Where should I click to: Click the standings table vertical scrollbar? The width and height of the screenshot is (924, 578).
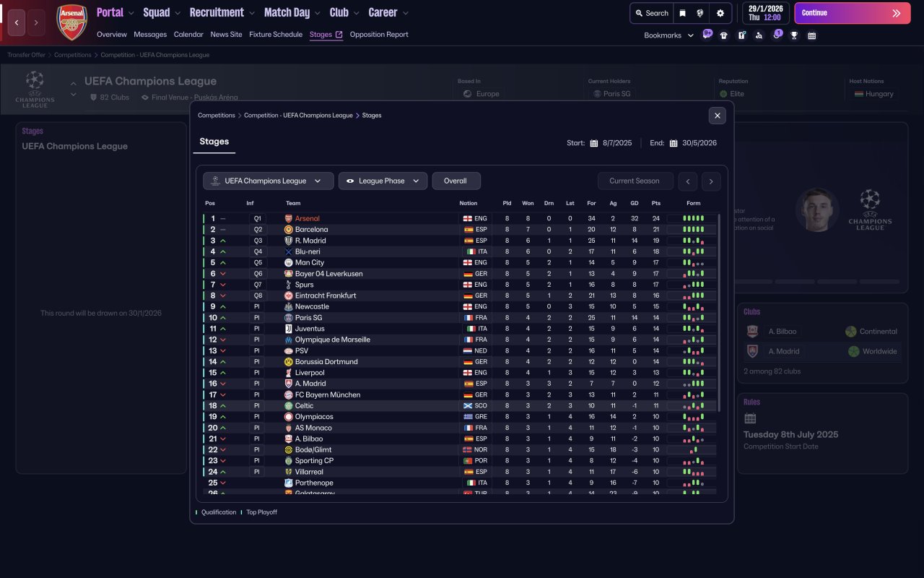[720, 312]
